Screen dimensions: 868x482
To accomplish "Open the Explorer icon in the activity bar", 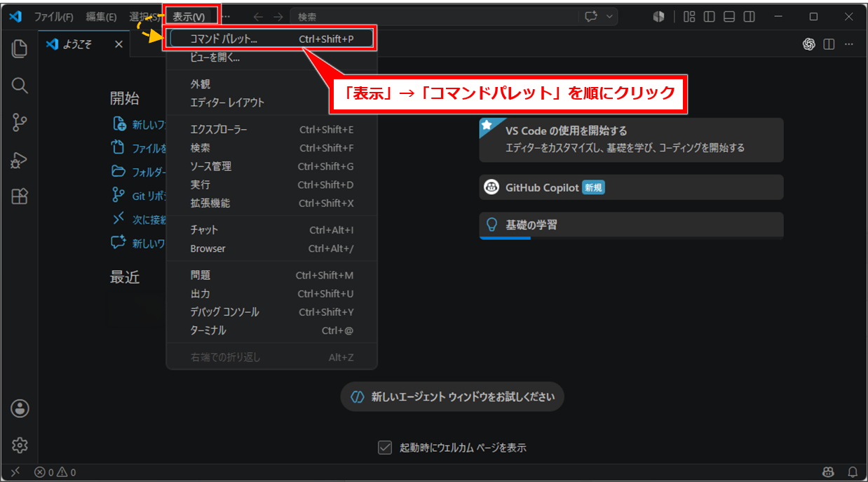I will pos(20,48).
